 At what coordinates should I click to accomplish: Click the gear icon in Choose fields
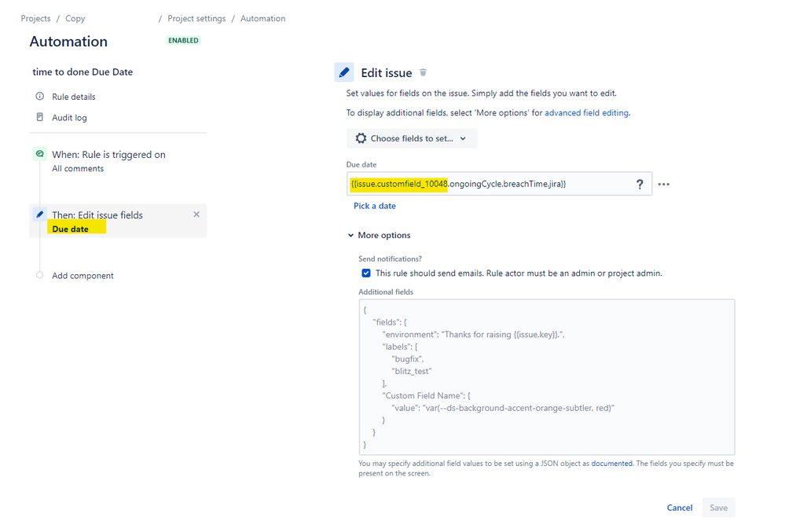(361, 138)
